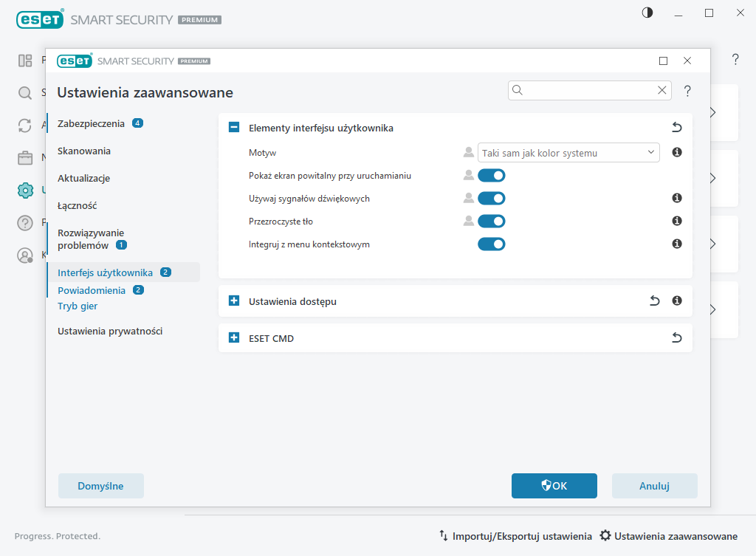Clear search field with the X icon

click(662, 90)
